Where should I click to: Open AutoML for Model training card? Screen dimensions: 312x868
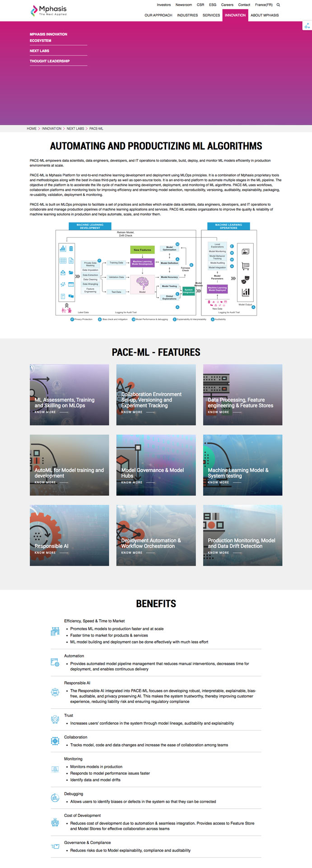[70, 465]
